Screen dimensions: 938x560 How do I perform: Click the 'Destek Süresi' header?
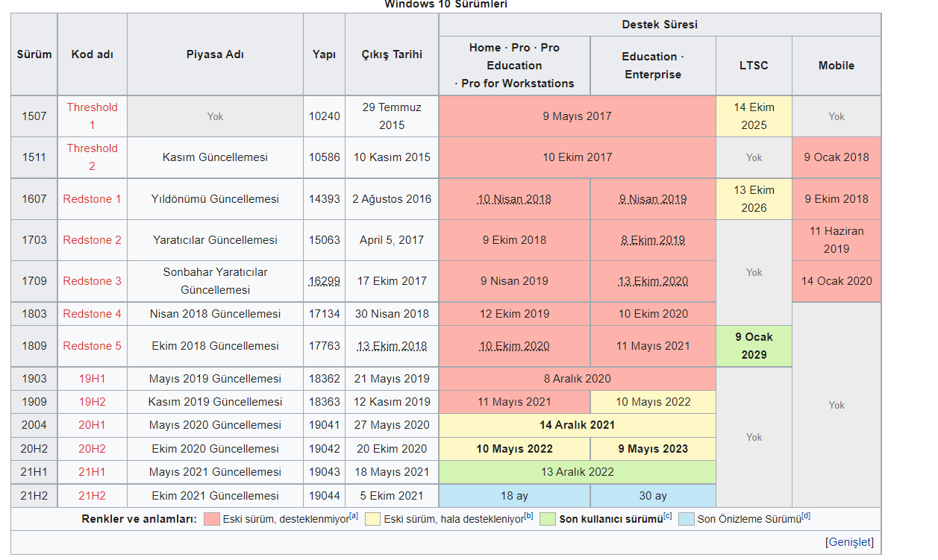point(660,25)
